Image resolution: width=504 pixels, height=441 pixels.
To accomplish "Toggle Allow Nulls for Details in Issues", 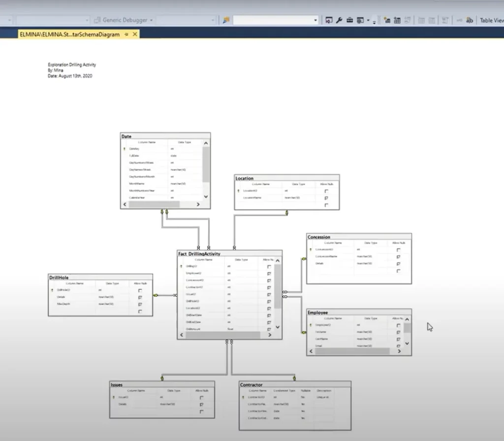I will pyautogui.click(x=201, y=404).
